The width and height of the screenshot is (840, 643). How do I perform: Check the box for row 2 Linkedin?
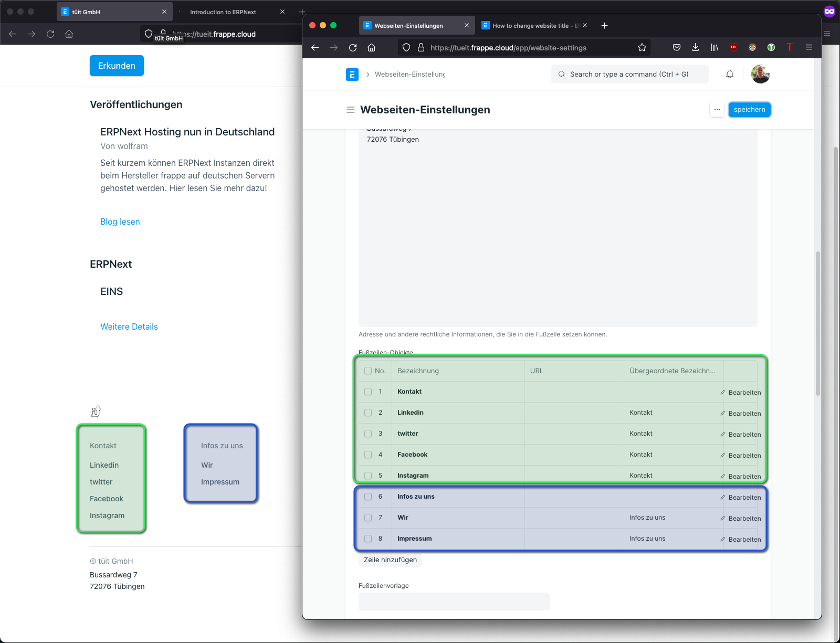point(368,413)
